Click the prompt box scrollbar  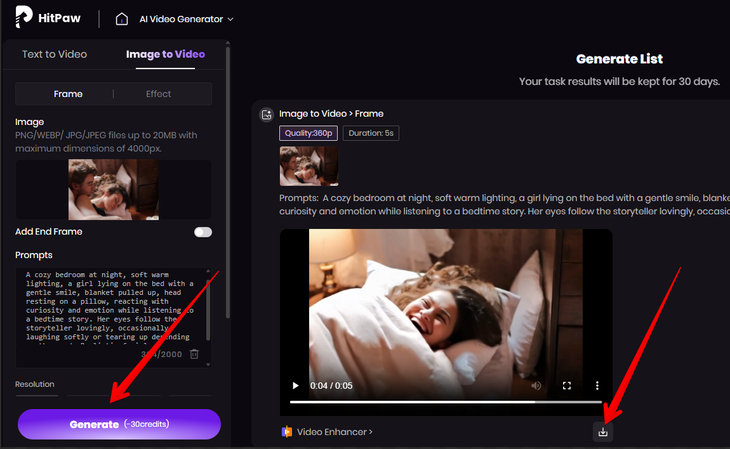[208, 310]
